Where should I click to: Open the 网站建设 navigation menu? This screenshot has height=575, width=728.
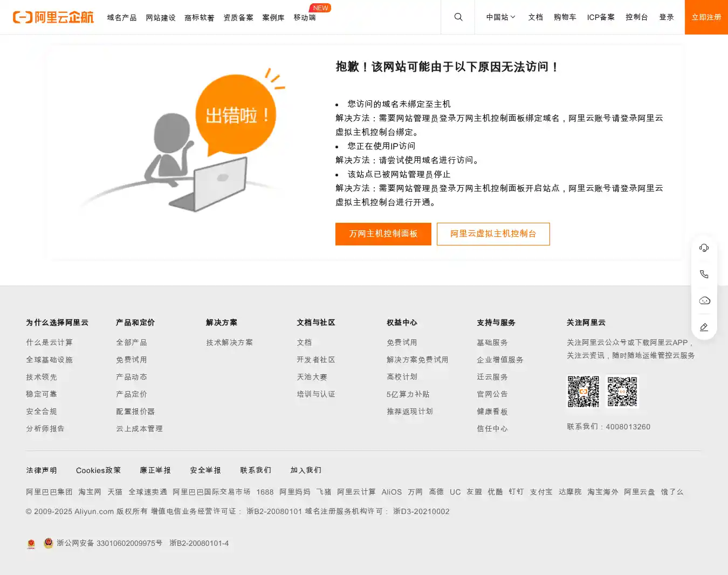click(161, 18)
